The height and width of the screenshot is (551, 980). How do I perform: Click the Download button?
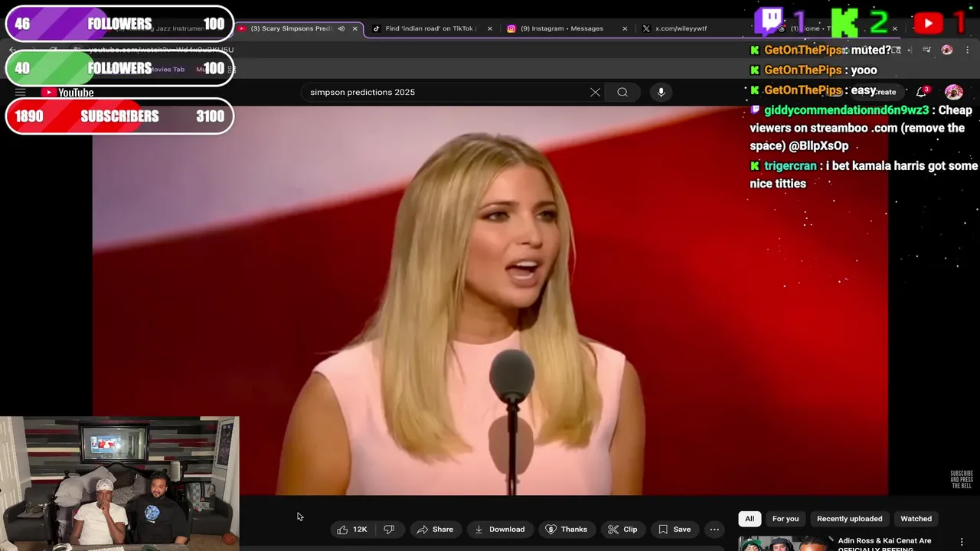coord(499,530)
